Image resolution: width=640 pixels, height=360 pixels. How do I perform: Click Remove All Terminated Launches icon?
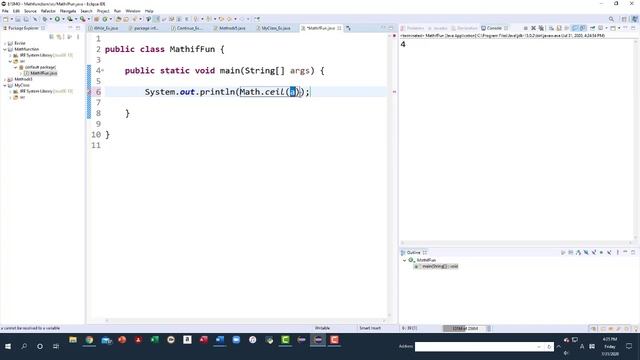click(541, 28)
